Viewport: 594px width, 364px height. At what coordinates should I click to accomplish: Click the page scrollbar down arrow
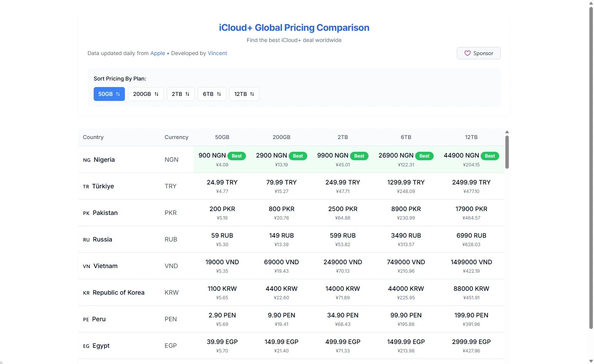(591, 361)
